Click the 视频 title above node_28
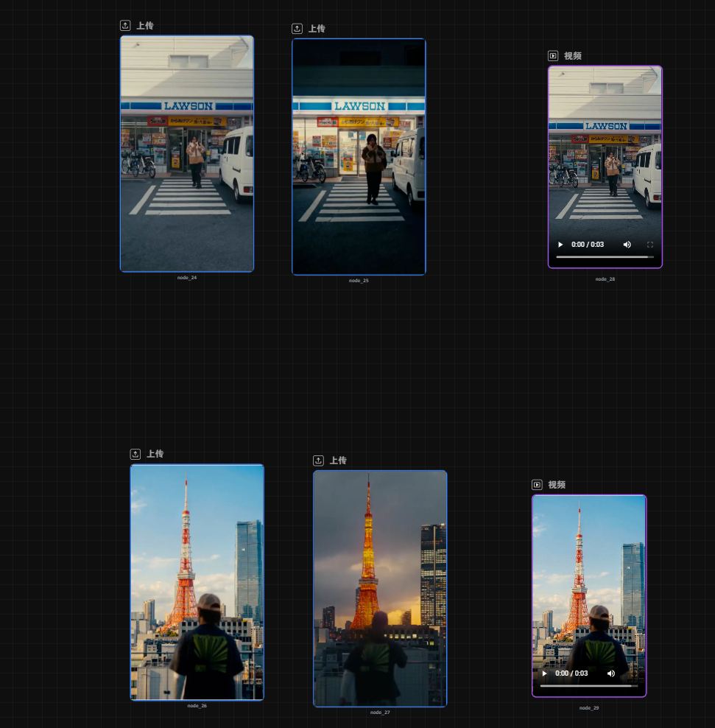 click(573, 56)
